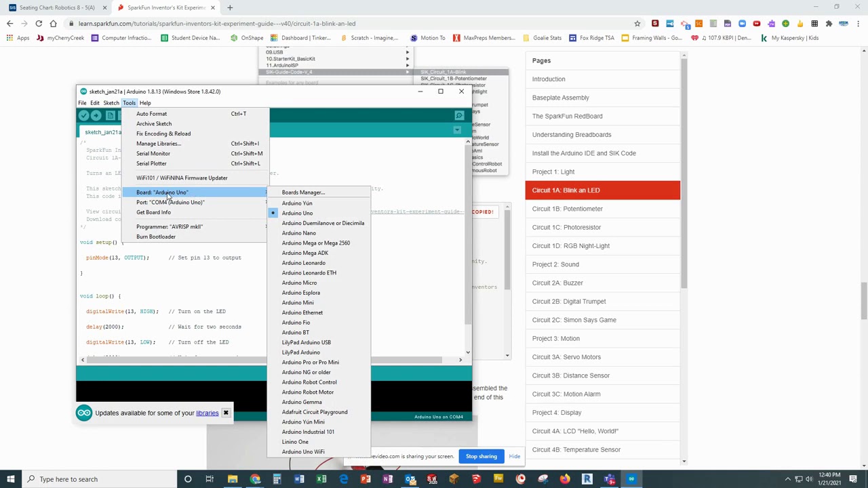Open the Arduino Help menu
868x488 pixels.
(145, 103)
